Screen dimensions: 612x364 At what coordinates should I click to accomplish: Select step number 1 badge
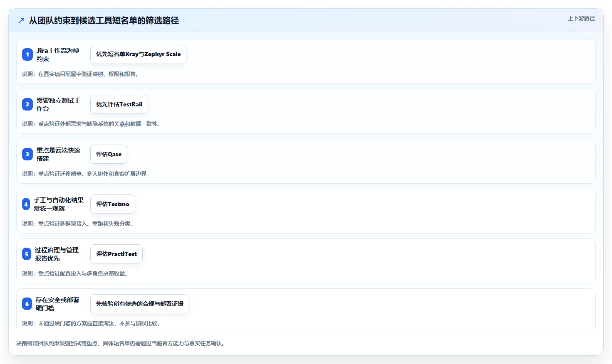(27, 54)
